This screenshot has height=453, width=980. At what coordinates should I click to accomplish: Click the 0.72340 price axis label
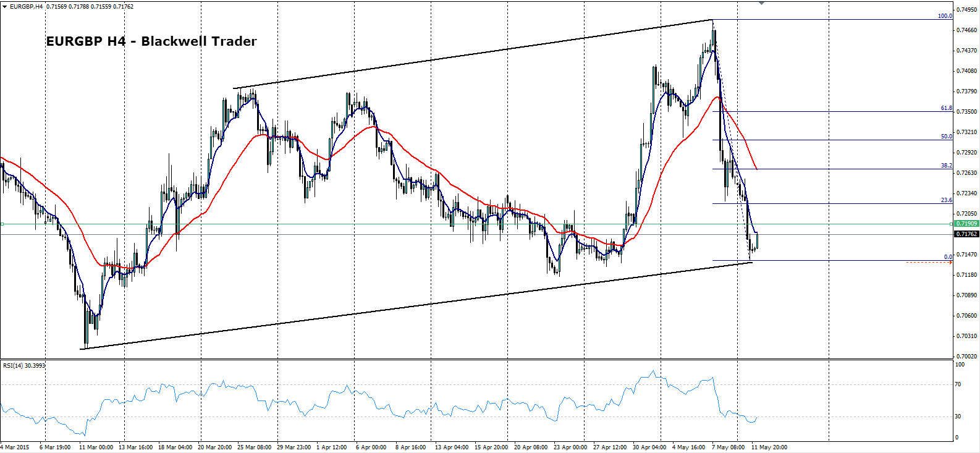(967, 193)
